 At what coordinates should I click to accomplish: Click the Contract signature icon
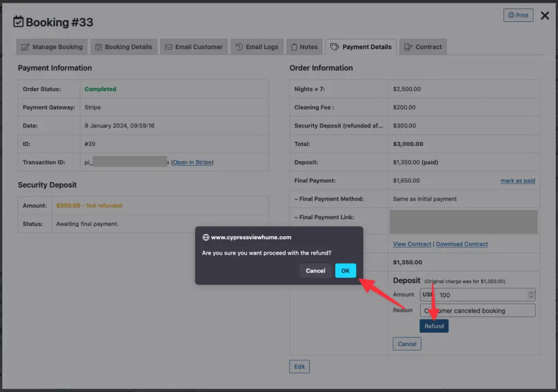[408, 47]
